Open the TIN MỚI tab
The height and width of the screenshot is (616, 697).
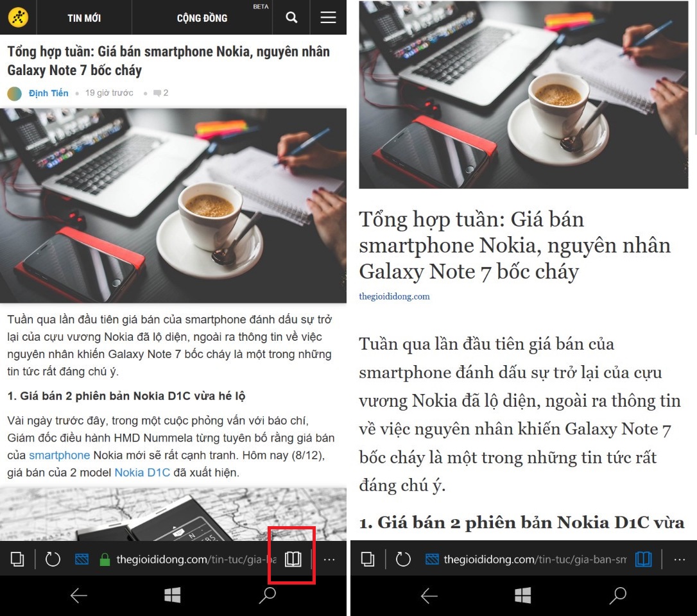point(84,18)
